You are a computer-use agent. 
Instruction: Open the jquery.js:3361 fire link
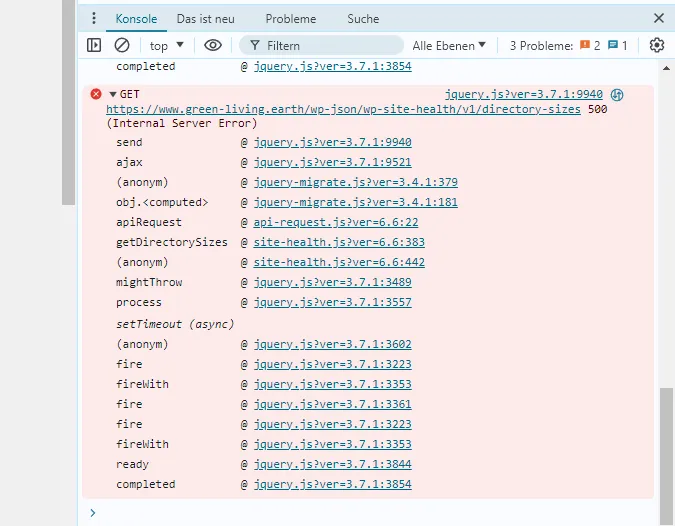pyautogui.click(x=332, y=404)
